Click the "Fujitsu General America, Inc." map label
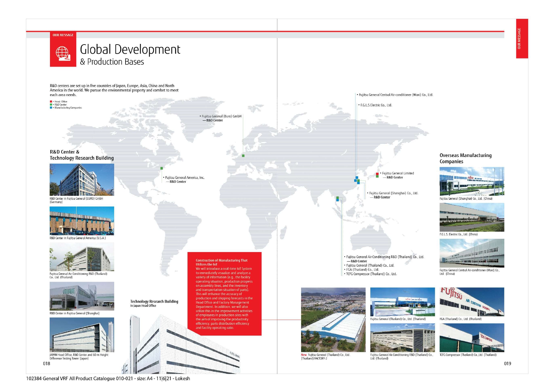The height and width of the screenshot is (392, 555). coord(185,178)
